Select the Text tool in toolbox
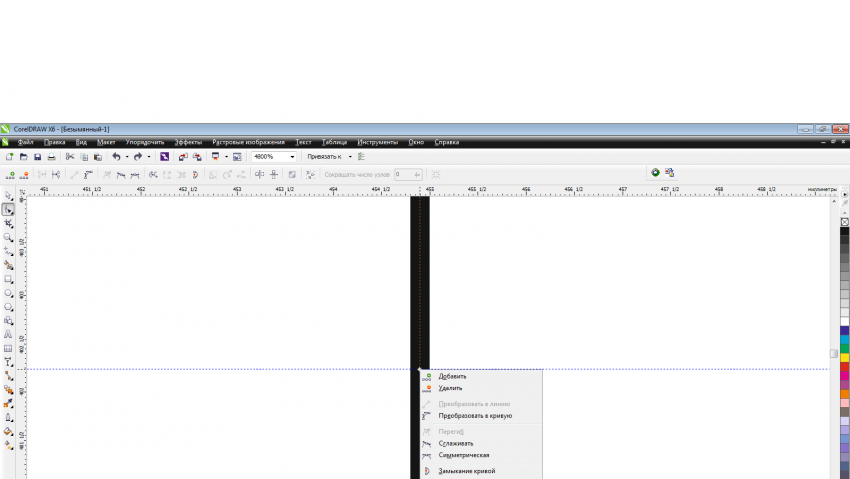This screenshot has width=850, height=479. click(8, 334)
